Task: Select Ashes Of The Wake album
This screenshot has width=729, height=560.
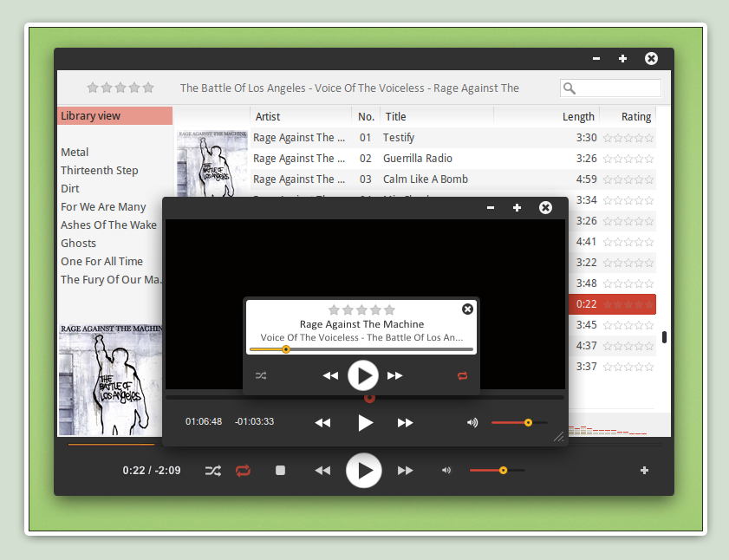Action: pyautogui.click(x=109, y=225)
